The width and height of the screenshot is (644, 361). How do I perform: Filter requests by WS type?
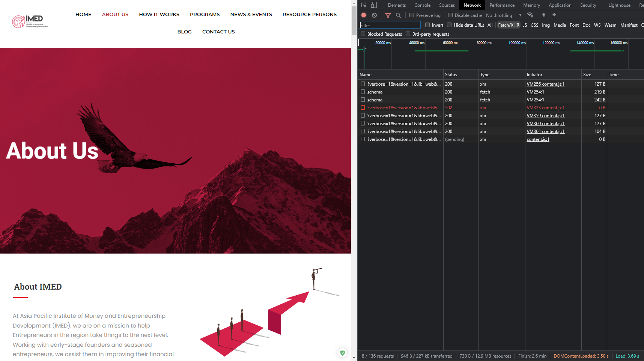tap(597, 25)
